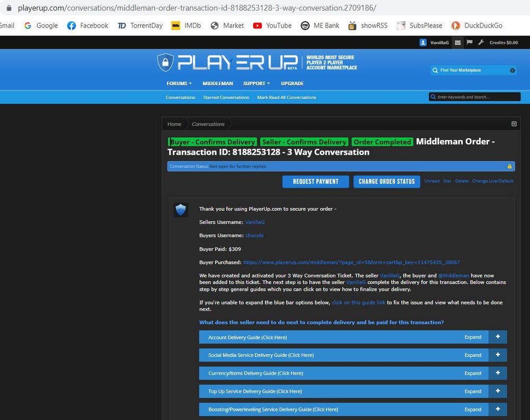Click the Find Your Marketplace field
The image size is (530, 420).
coord(473,70)
